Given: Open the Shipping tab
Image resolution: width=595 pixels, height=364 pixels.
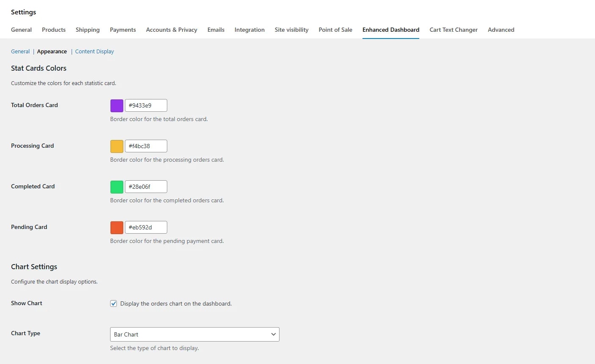Looking at the screenshot, I should tap(87, 30).
